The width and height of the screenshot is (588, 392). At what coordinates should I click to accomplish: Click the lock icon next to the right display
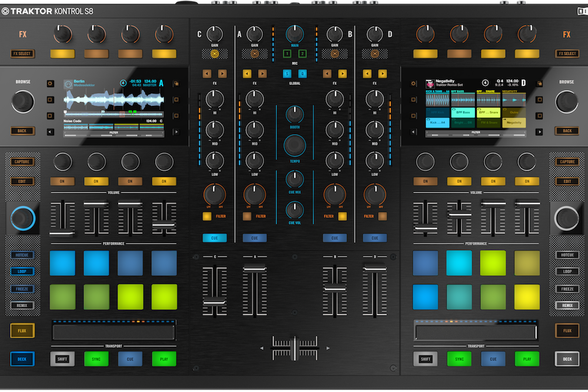540,83
